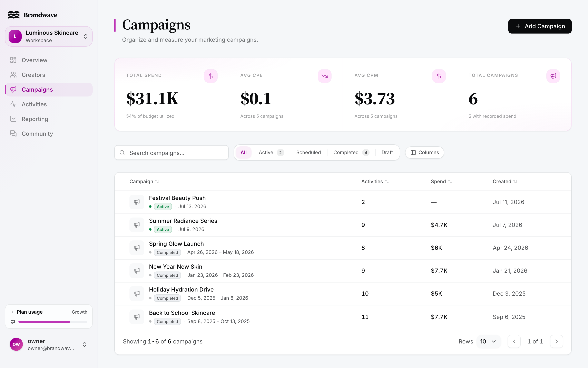Go to Reporting in sidebar
Screen dimensions: 588x368
coord(49,119)
